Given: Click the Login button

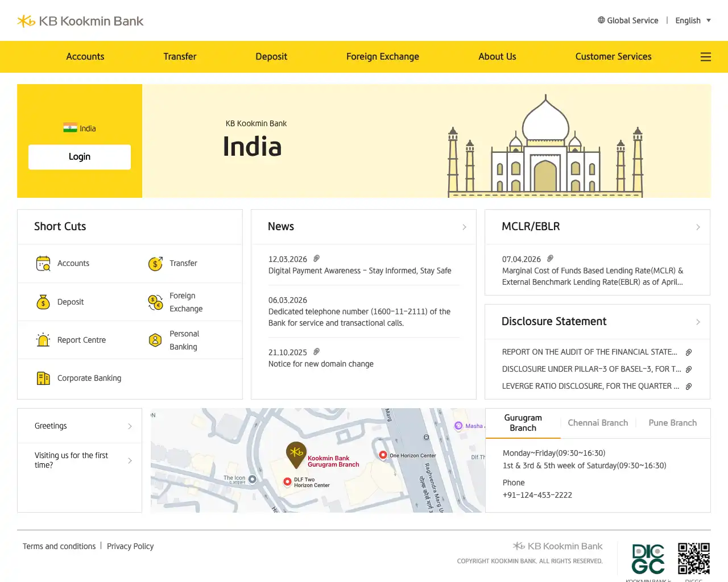Looking at the screenshot, I should pos(80,157).
